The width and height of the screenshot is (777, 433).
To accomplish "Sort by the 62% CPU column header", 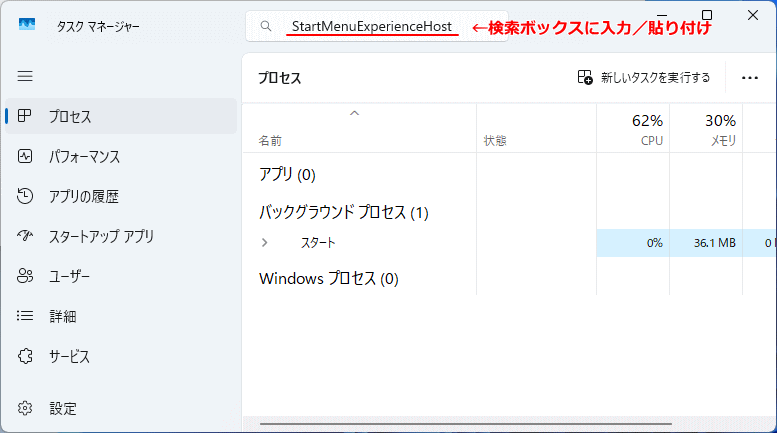I will [633, 129].
